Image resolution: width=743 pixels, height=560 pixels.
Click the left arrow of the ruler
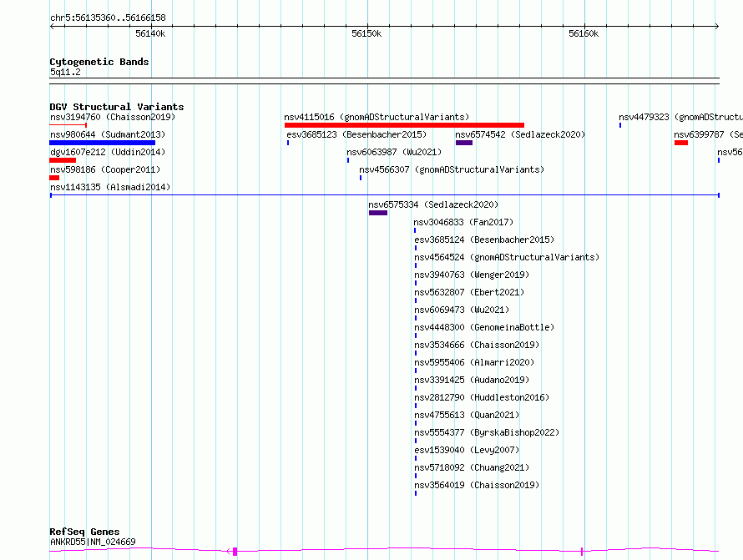[x=52, y=26]
